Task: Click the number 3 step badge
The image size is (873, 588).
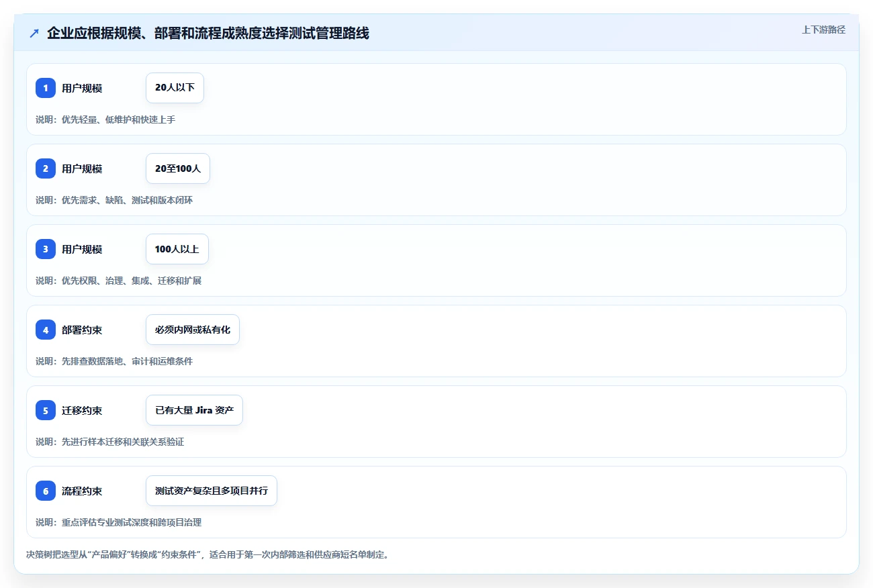Action: coord(46,249)
